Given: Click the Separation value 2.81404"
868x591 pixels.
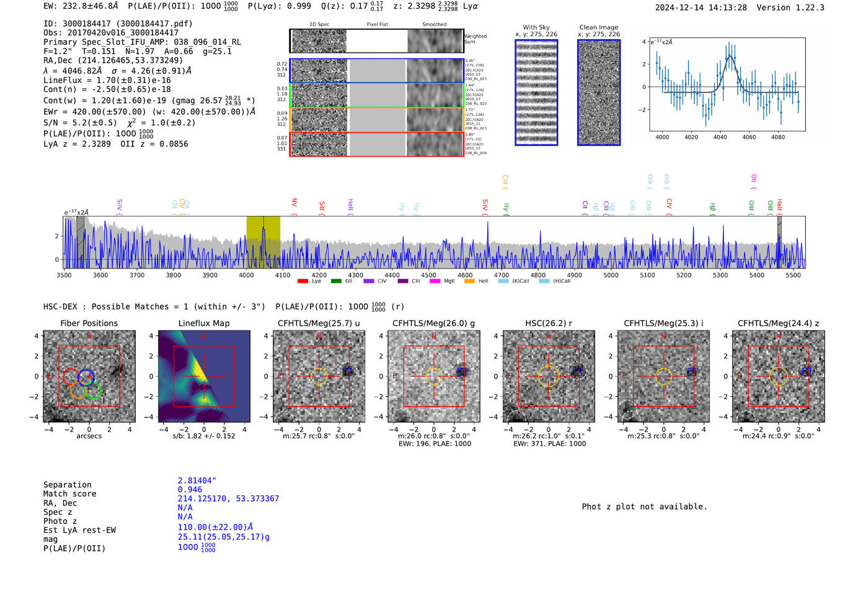Looking at the screenshot, I should pos(197,481).
